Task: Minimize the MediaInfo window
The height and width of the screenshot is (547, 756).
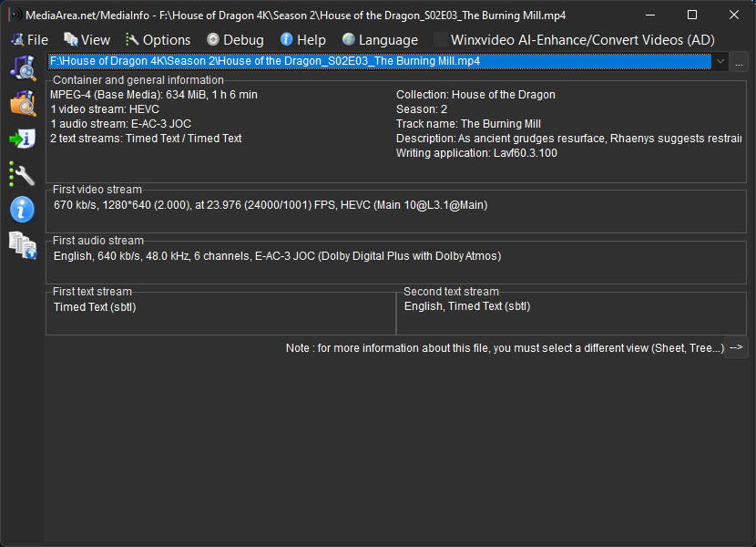Action: (x=650, y=15)
